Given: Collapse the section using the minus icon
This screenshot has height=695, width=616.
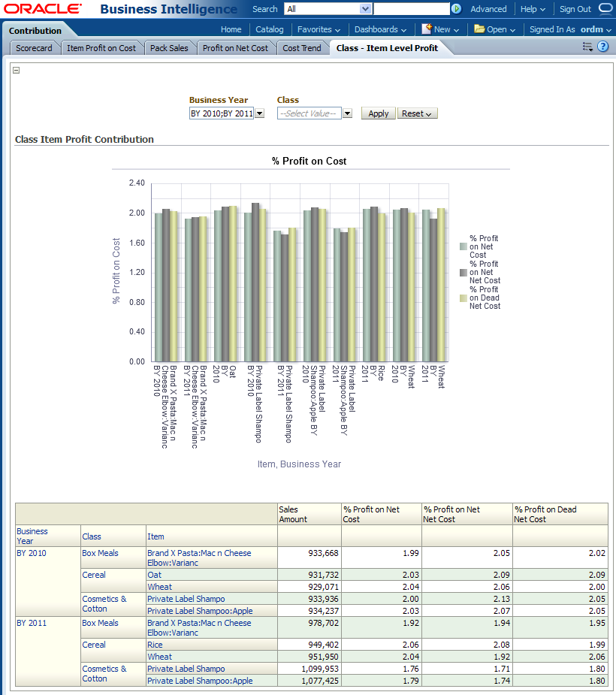Looking at the screenshot, I should click(x=17, y=71).
